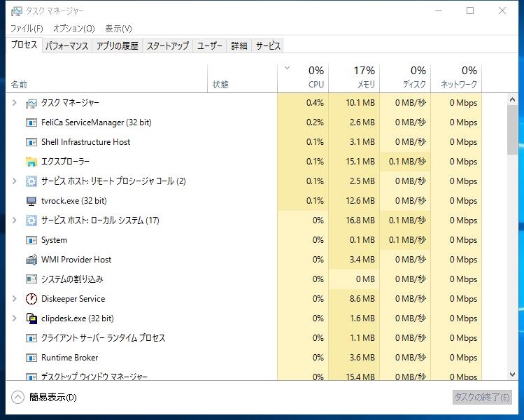524x420 pixels.
Task: Click the 16.8 MB memory value
Action: (360, 220)
